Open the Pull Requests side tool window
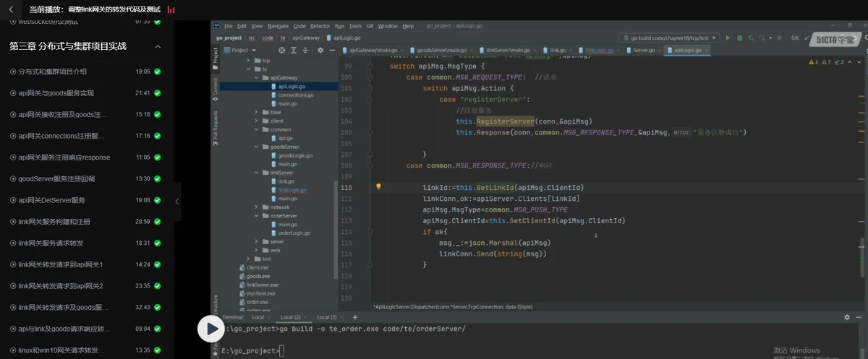868x359 pixels. point(215,127)
